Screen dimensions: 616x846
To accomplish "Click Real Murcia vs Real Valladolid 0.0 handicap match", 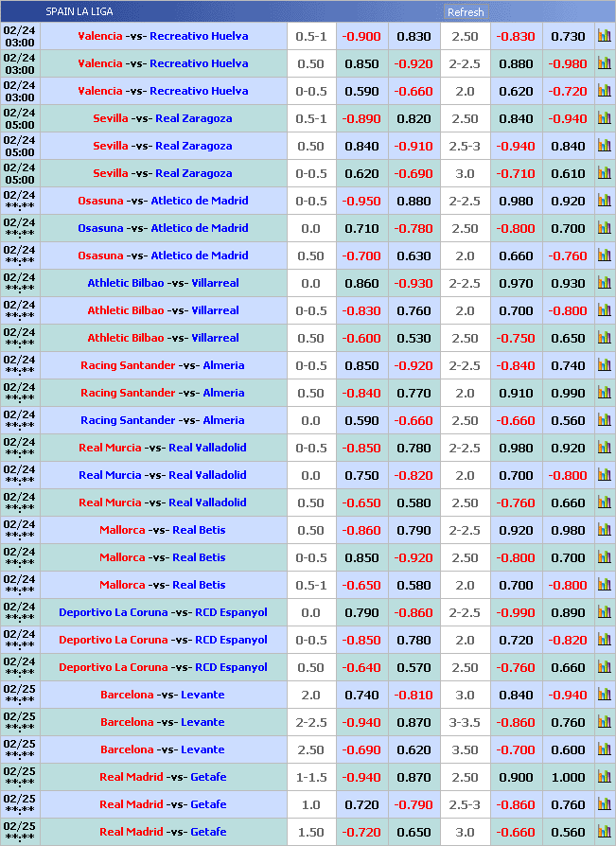I will [x=163, y=475].
